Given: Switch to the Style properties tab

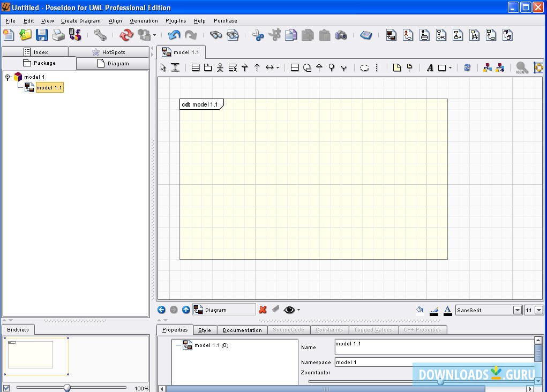Looking at the screenshot, I should click(205, 330).
